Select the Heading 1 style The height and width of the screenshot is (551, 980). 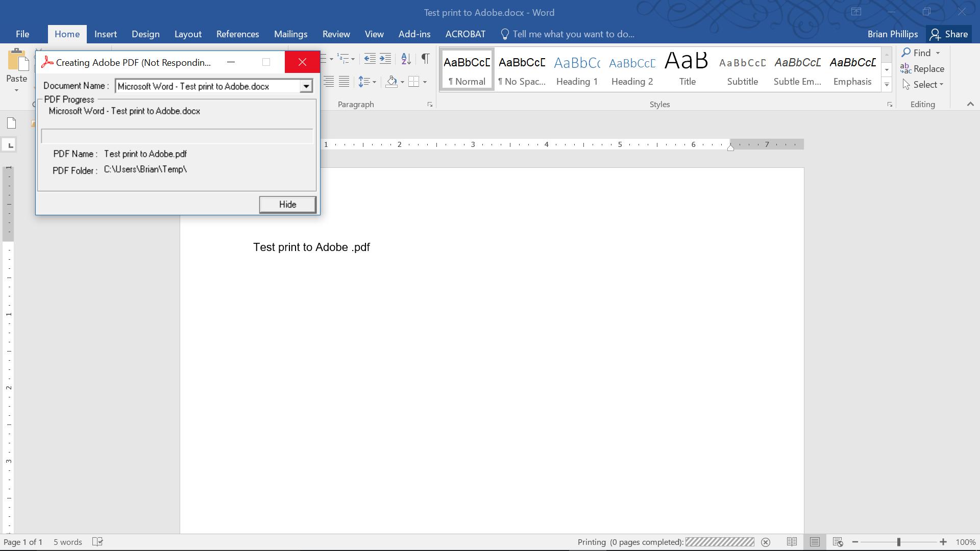577,70
